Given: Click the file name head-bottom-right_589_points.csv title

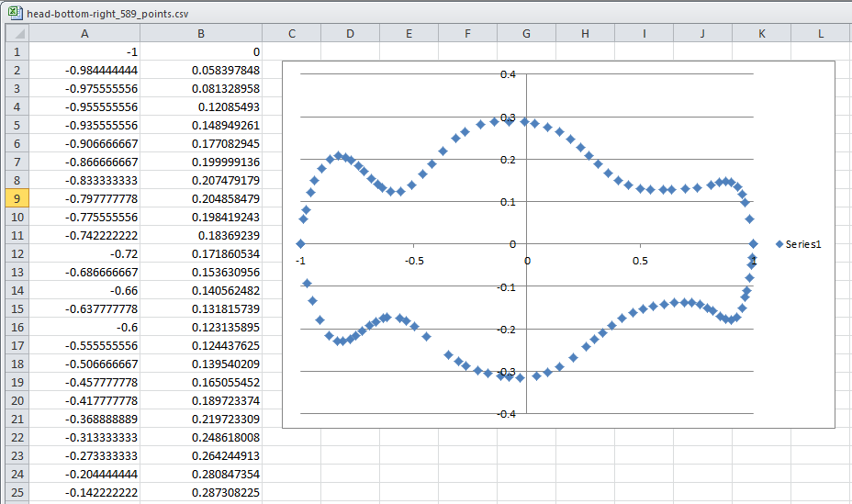Looking at the screenshot, I should [107, 14].
